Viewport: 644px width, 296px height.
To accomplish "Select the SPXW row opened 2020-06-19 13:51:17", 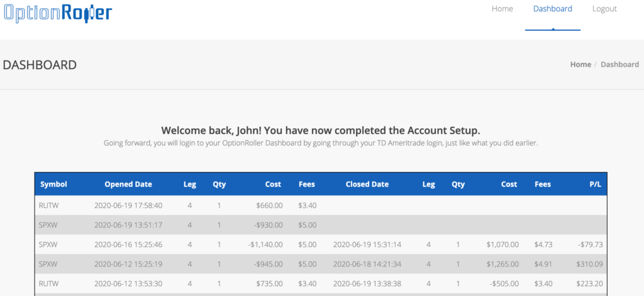I will [x=321, y=225].
